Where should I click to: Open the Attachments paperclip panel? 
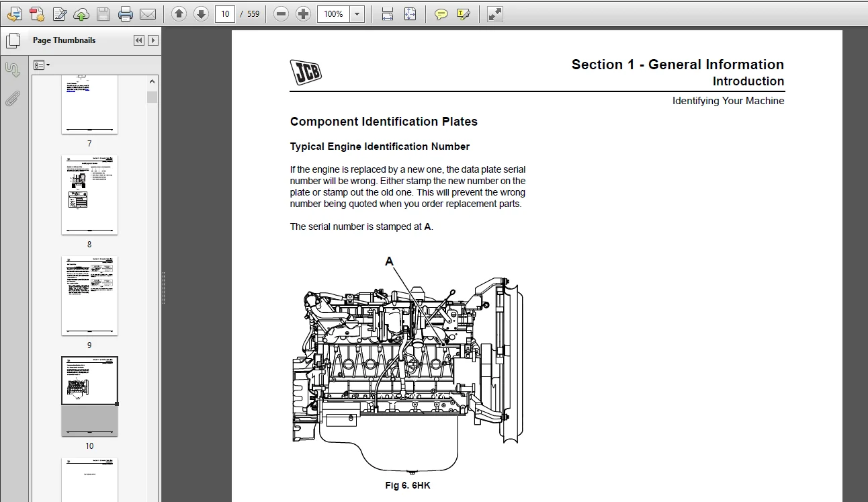click(x=13, y=99)
